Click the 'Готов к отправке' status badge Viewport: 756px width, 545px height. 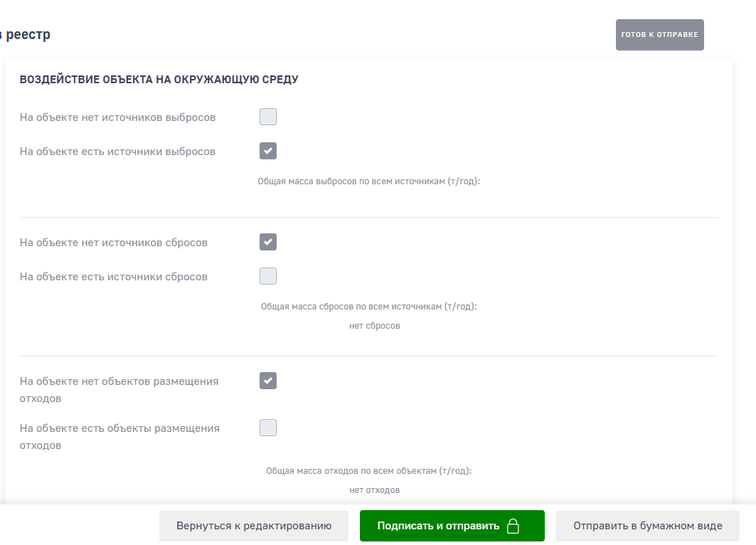point(659,35)
